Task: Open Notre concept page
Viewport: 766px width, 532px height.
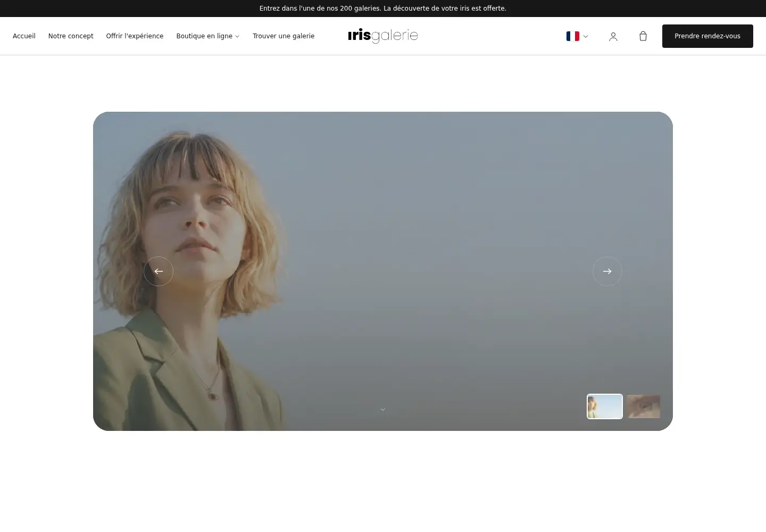Action: [x=71, y=36]
